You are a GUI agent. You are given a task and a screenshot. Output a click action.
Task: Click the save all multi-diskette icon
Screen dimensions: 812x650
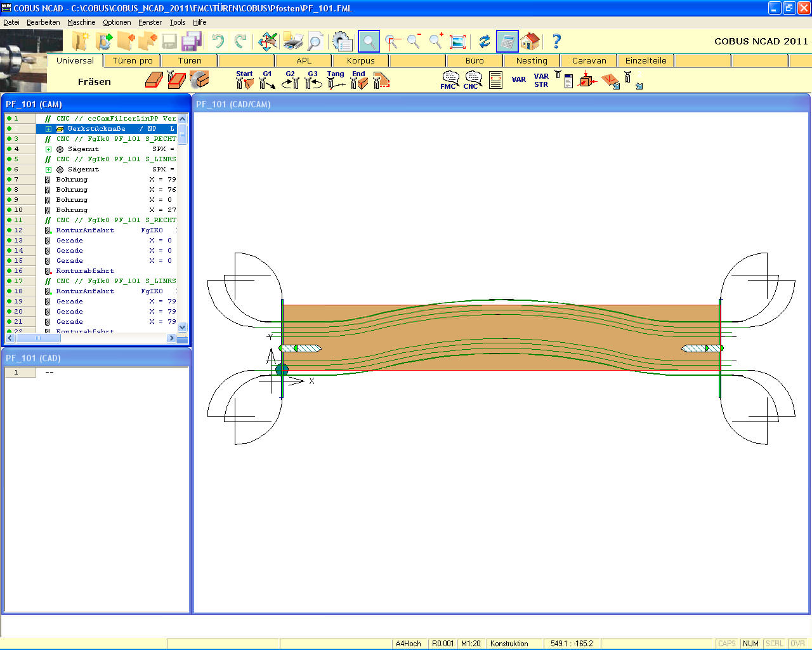click(x=191, y=41)
